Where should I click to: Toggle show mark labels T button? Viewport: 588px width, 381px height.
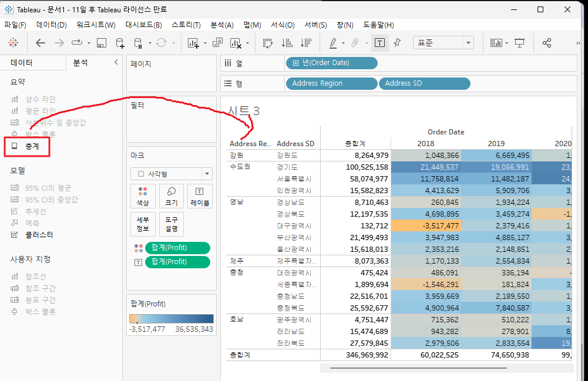379,43
